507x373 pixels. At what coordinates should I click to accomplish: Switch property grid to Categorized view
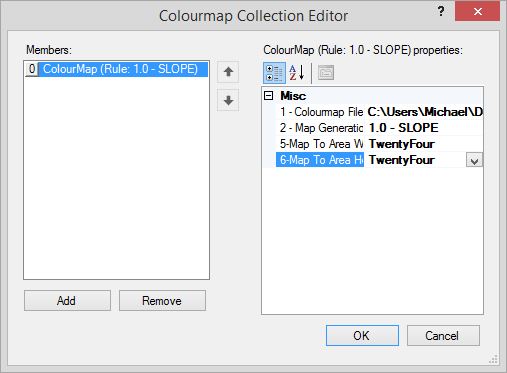[x=274, y=73]
